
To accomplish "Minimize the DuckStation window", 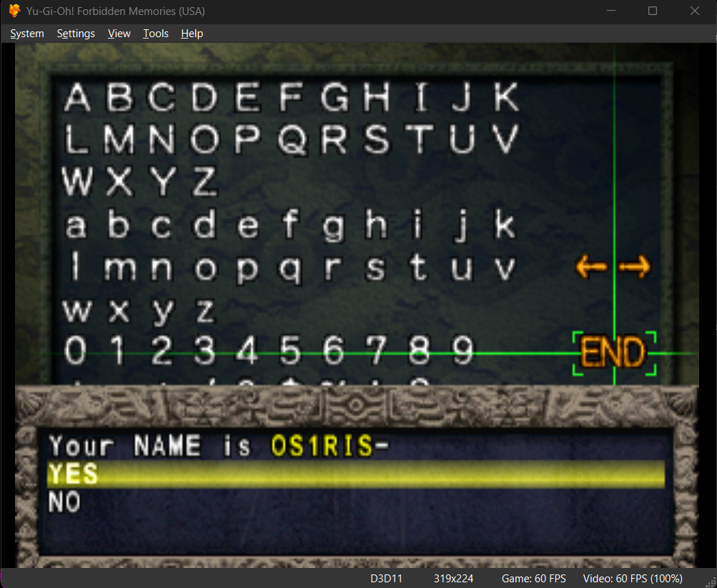I will 611,11.
